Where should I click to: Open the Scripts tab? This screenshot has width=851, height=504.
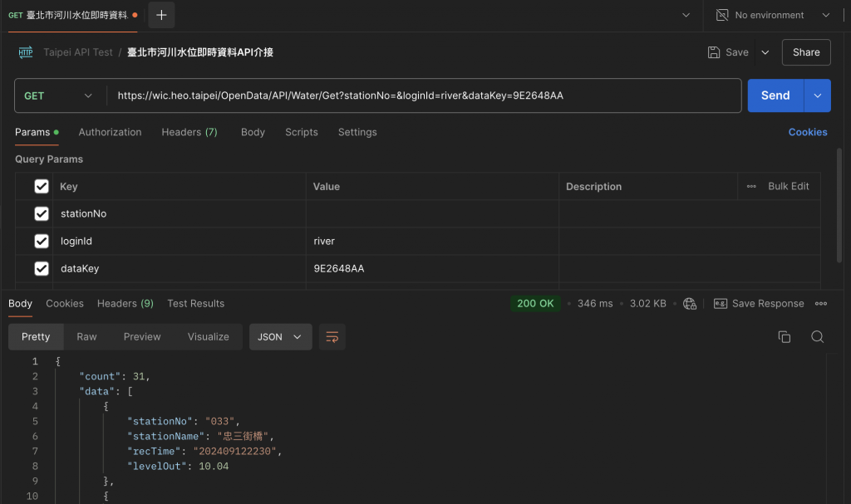tap(302, 132)
